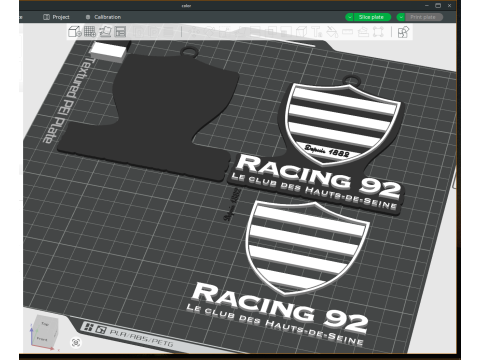
Task: Switch to the Project tab
Action: (x=56, y=17)
